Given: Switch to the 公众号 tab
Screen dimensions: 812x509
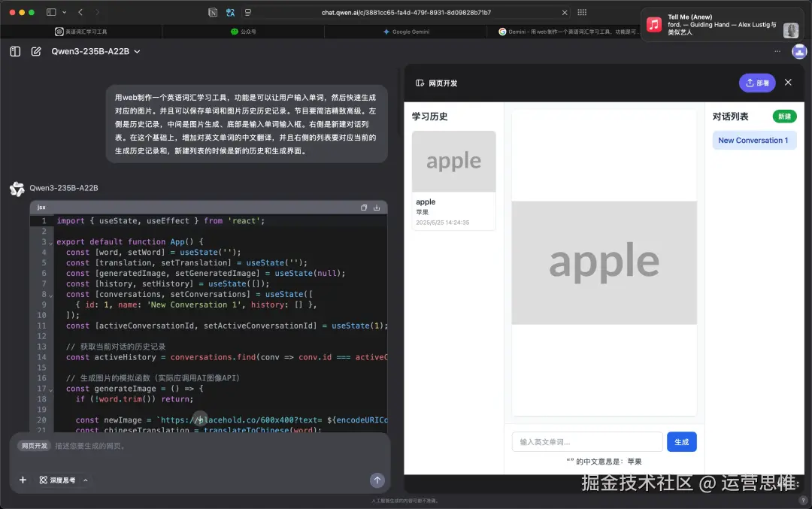Looking at the screenshot, I should click(x=244, y=32).
